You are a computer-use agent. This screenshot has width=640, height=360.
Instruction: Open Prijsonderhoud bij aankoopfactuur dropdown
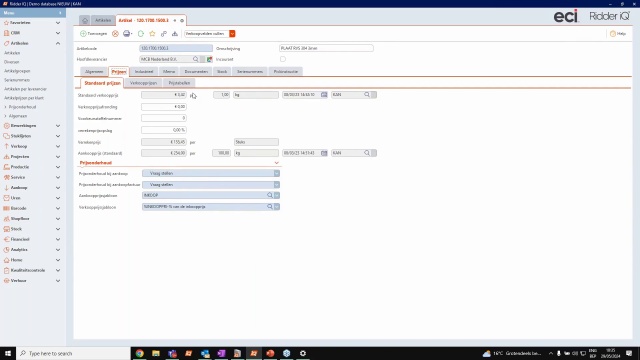click(x=277, y=185)
